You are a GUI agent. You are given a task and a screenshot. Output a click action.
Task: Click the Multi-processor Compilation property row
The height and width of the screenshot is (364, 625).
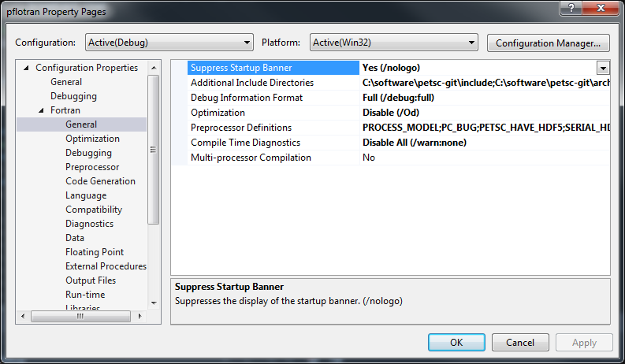(251, 158)
